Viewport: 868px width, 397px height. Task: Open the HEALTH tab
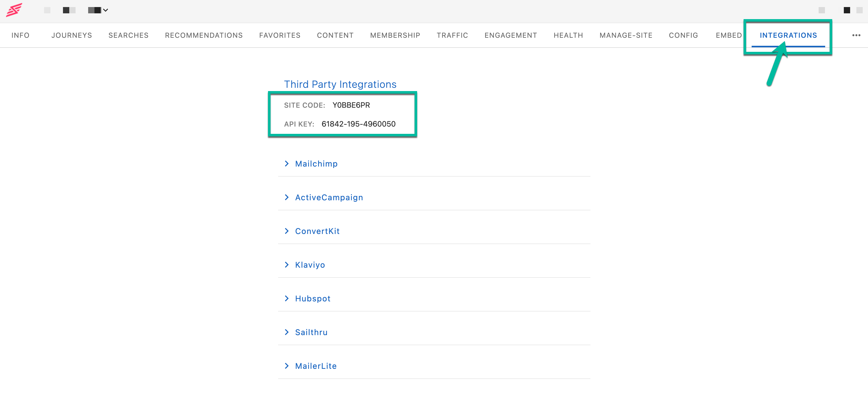pos(568,35)
